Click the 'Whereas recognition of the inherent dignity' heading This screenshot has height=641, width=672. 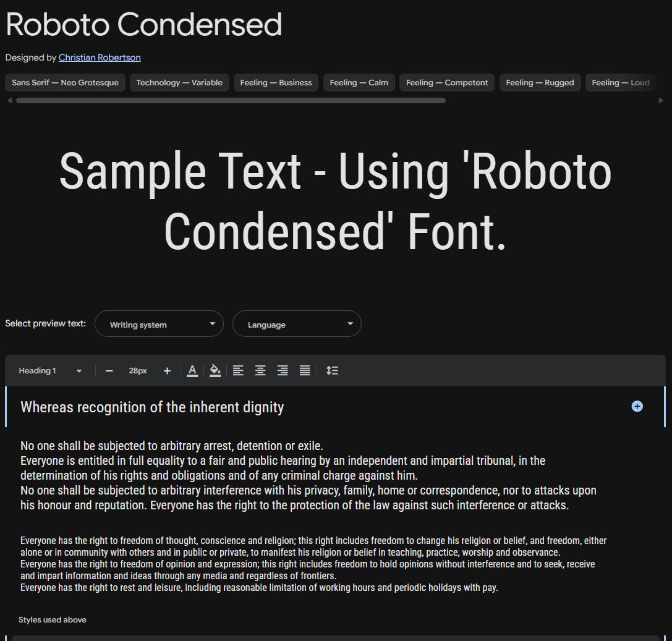point(152,407)
